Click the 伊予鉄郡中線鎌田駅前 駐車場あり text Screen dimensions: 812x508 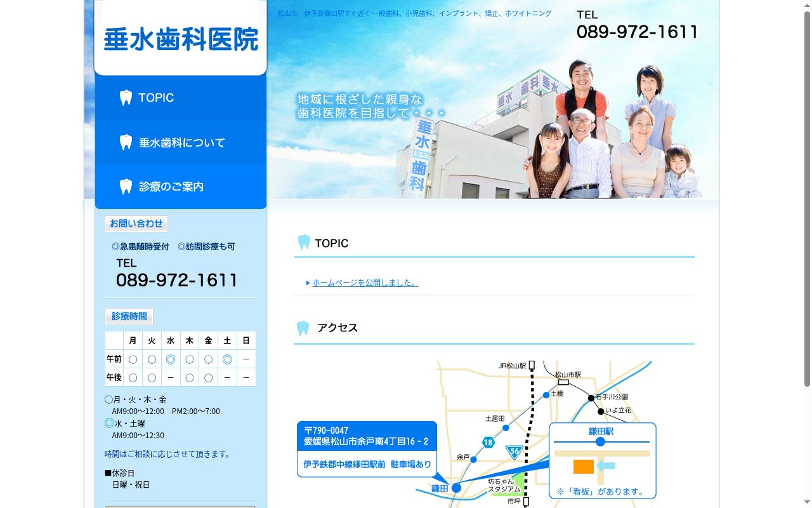[x=367, y=464]
